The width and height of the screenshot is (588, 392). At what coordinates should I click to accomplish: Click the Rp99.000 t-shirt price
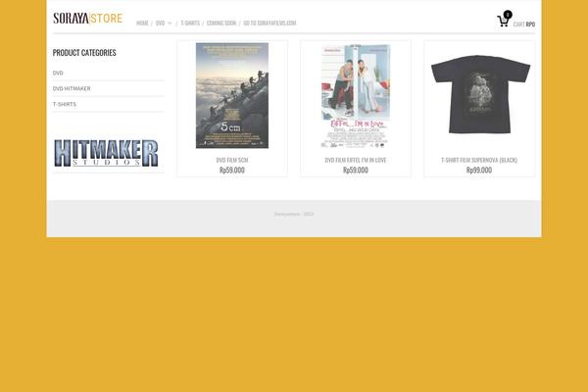point(479,171)
